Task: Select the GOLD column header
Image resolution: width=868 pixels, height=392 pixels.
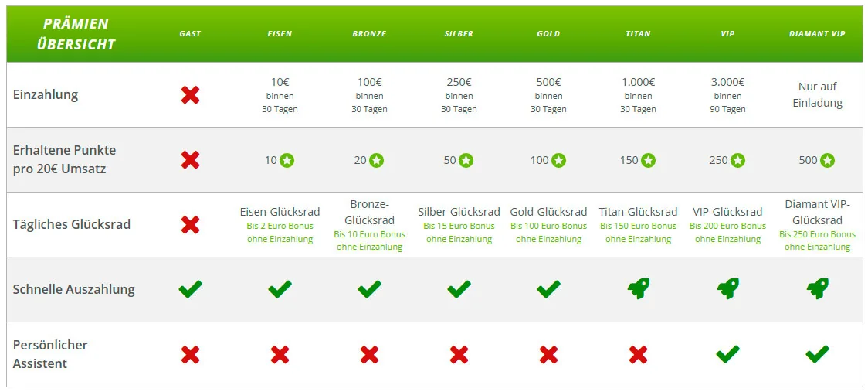Action: (x=548, y=34)
